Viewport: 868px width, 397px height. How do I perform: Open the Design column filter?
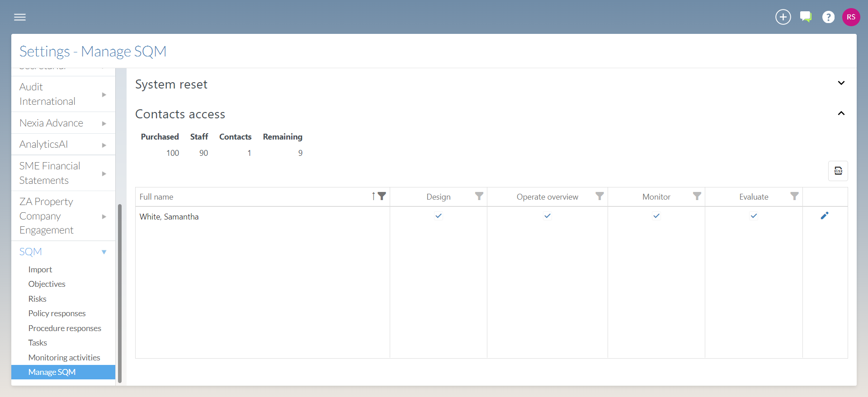(x=479, y=196)
